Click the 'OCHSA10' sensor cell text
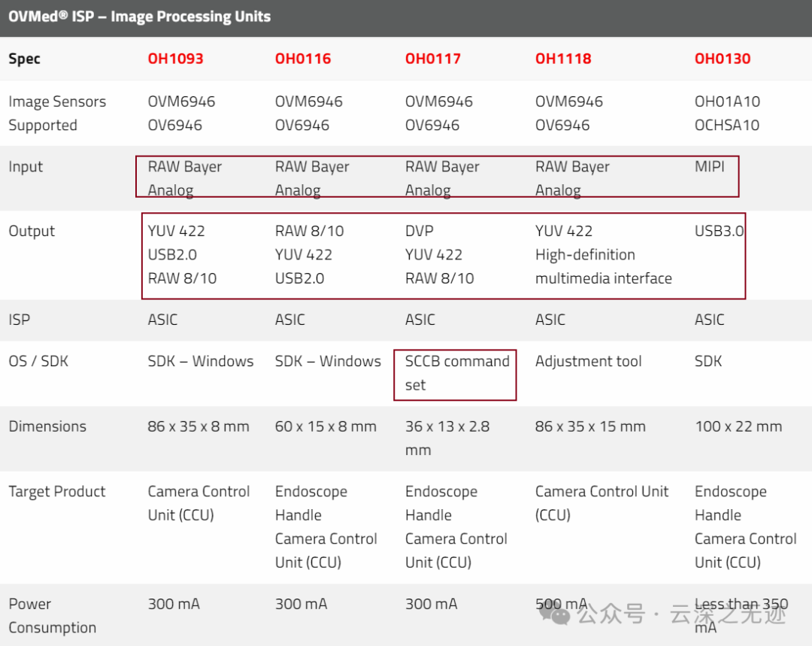812x646 pixels. [x=726, y=126]
